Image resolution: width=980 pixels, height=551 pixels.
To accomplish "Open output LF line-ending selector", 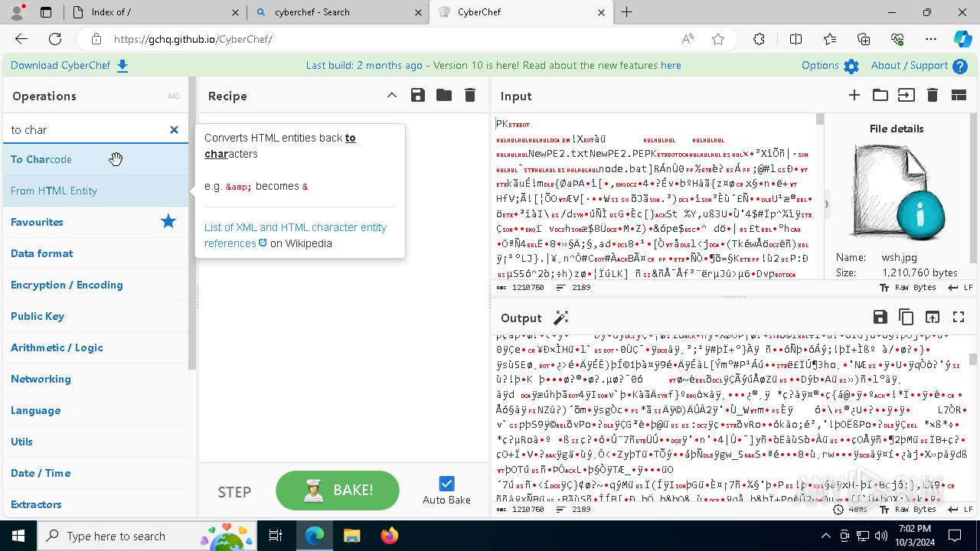I will [960, 509].
